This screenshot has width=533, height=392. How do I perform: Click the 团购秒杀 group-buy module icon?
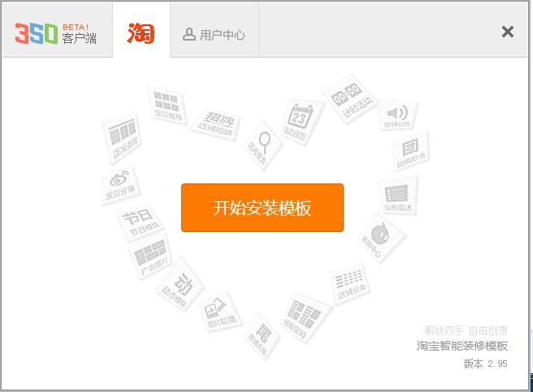coord(411,151)
